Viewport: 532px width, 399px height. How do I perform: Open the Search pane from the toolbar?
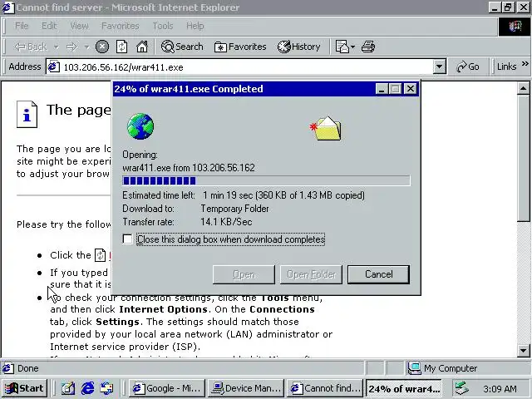[182, 47]
